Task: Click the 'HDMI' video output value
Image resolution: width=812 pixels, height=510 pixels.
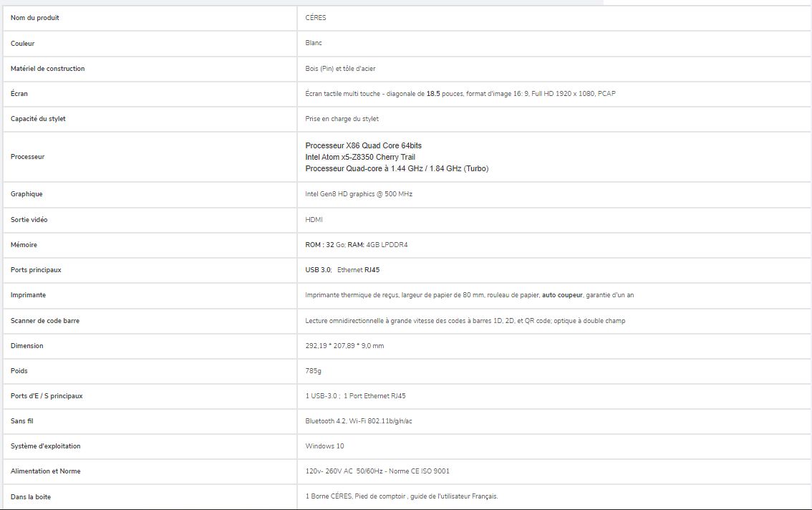Action: pos(314,220)
